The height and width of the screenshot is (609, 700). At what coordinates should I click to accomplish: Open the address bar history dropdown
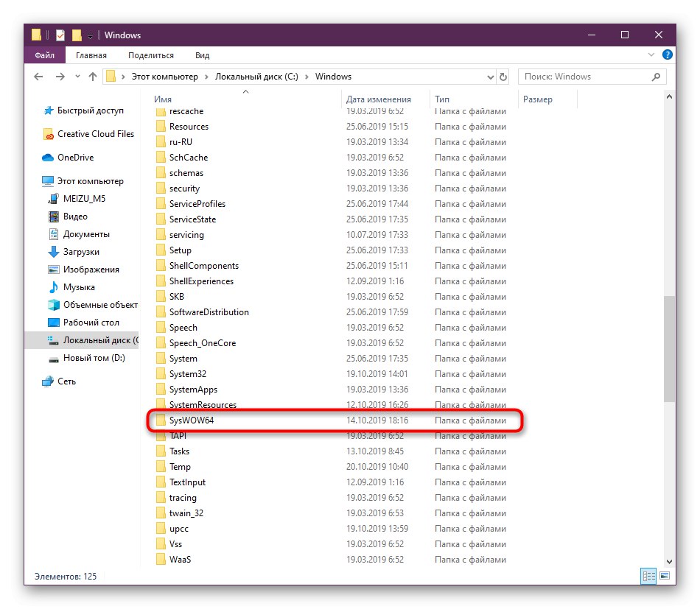(x=490, y=77)
